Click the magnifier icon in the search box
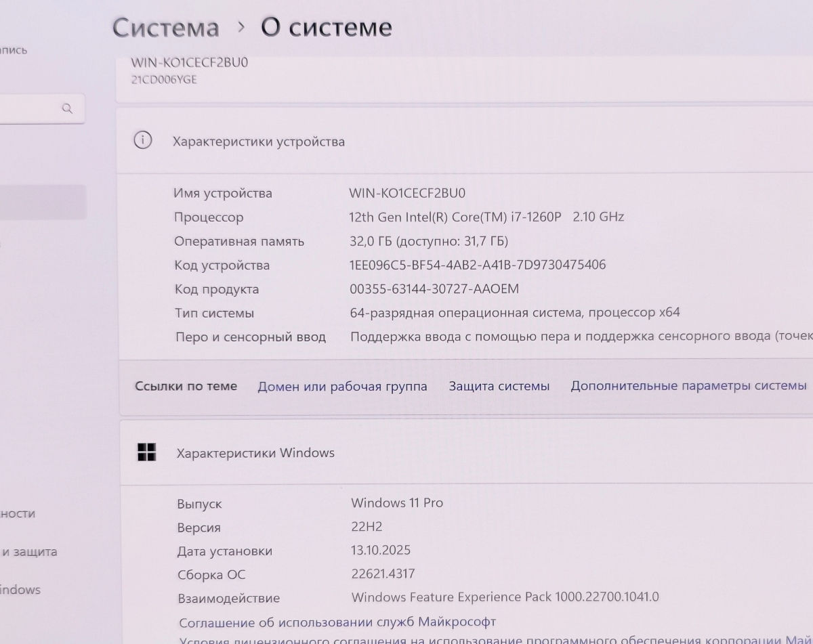This screenshot has height=644, width=813. 67,108
